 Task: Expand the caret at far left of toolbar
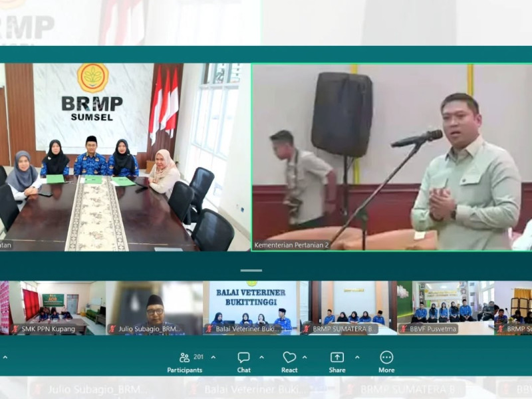pyautogui.click(x=5, y=357)
